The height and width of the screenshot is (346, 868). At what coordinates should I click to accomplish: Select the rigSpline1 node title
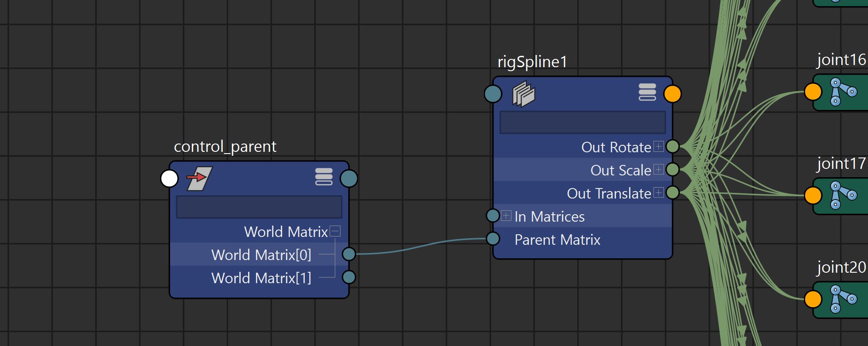point(532,62)
